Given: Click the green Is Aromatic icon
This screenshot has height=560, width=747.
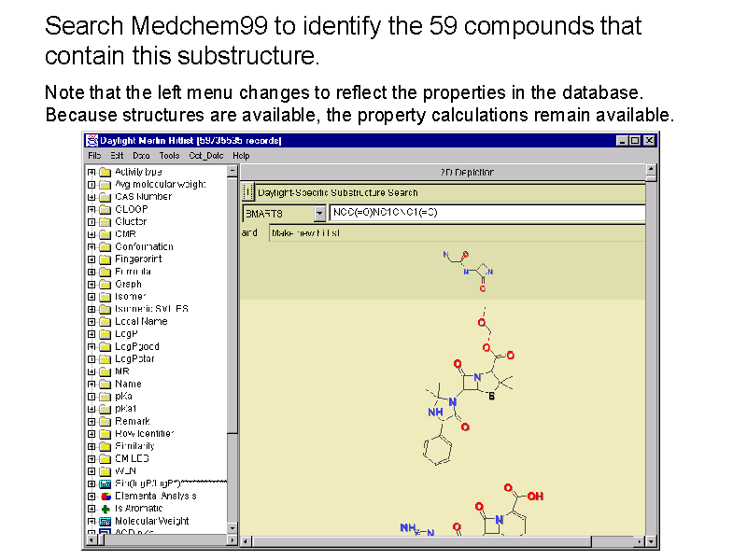Looking at the screenshot, I should coord(105,509).
